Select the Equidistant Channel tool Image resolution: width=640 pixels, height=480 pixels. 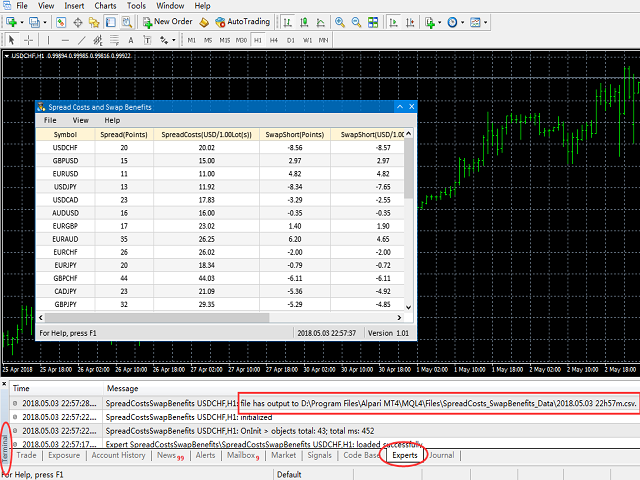(98, 40)
